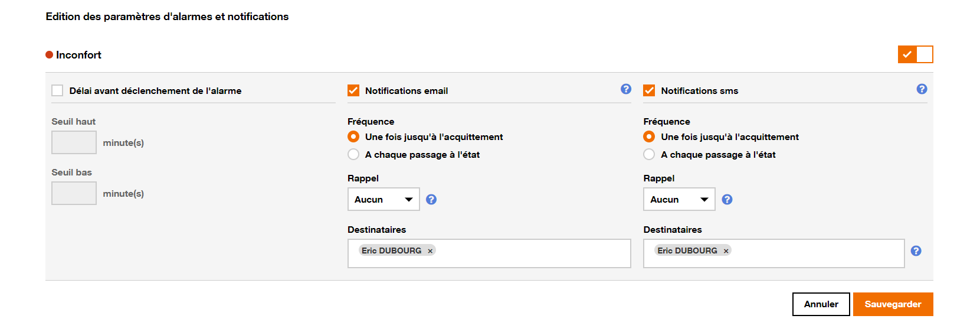
Task: Remove Eric DUBOURG from sms recipients
Action: (x=726, y=251)
